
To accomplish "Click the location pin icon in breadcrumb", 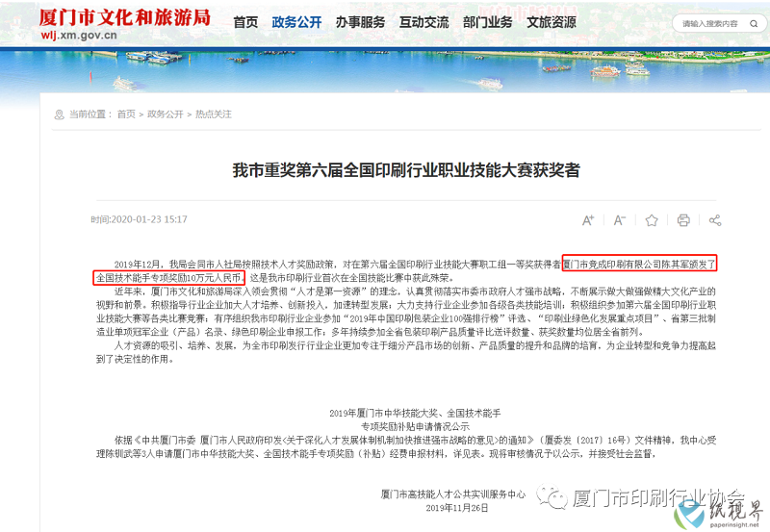I will tap(59, 114).
